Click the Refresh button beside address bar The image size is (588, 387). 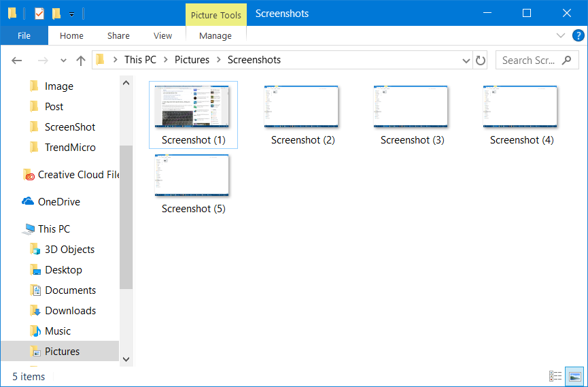click(x=481, y=60)
